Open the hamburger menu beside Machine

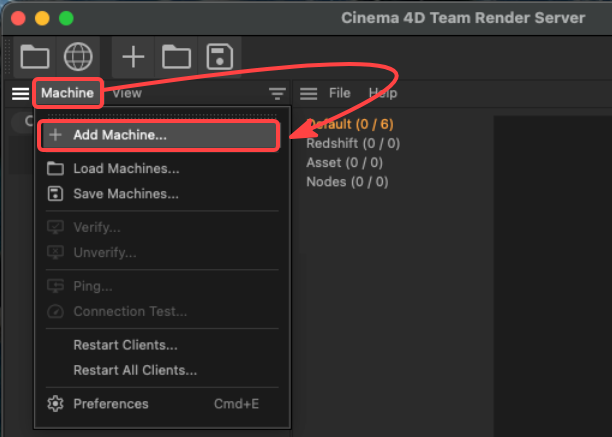point(20,94)
